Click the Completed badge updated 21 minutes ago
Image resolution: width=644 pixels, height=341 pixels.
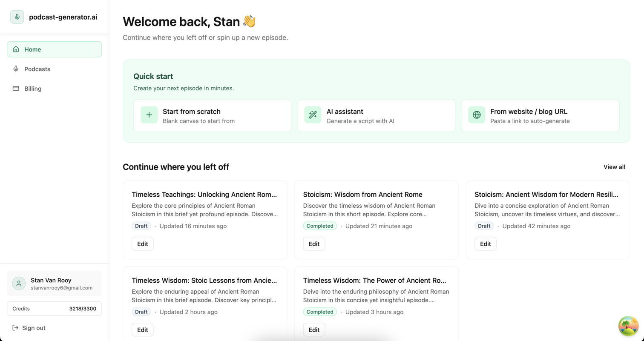(320, 226)
